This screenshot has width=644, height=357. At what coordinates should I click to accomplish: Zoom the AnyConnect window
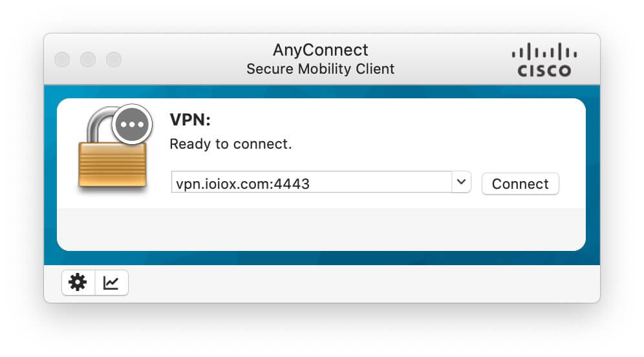[x=114, y=59]
